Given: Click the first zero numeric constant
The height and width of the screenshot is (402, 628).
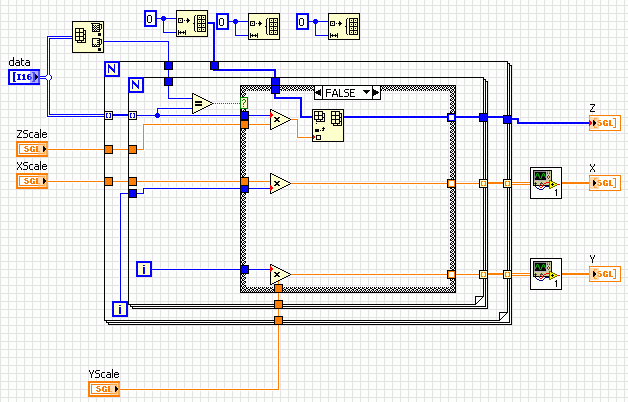Looking at the screenshot, I should click(150, 19).
